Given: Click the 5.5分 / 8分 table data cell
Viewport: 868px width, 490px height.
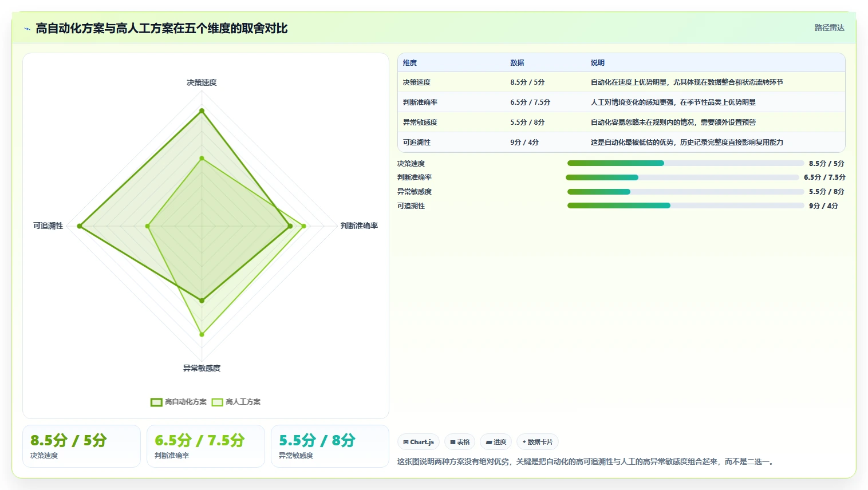Looking at the screenshot, I should 527,122.
